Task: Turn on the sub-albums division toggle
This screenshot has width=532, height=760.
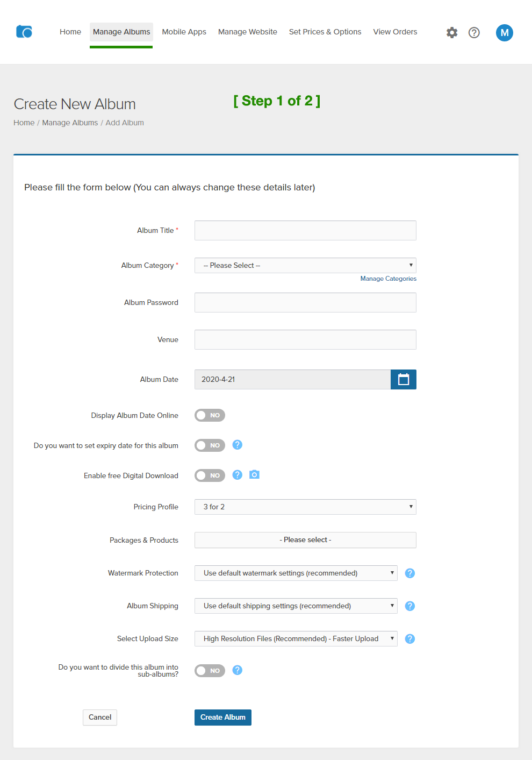Action: [x=210, y=671]
